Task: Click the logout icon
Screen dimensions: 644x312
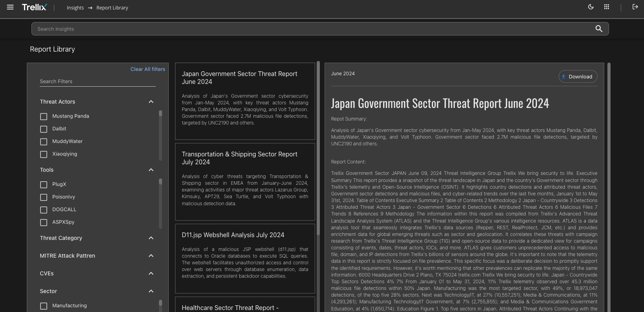Action: click(635, 7)
